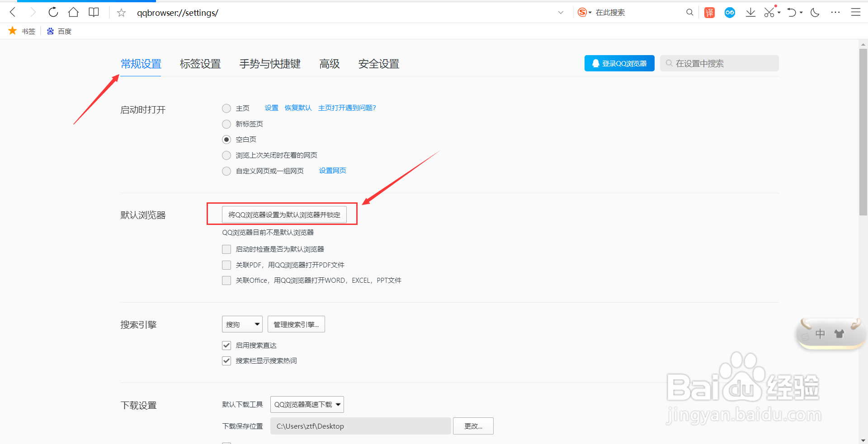The image size is (868, 444).
Task: Open QQ浏览器高速下载 download tool dropdown
Action: [x=307, y=404]
